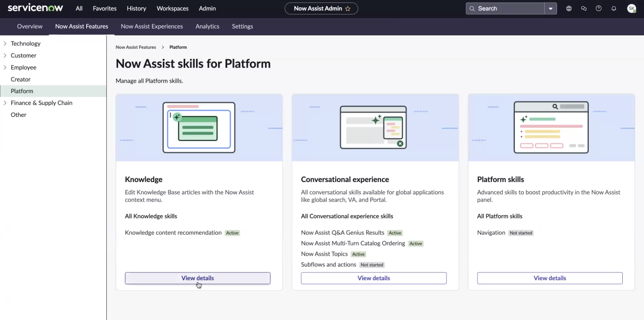Click the Platform skills heading
The height and width of the screenshot is (320, 644).
(501, 179)
